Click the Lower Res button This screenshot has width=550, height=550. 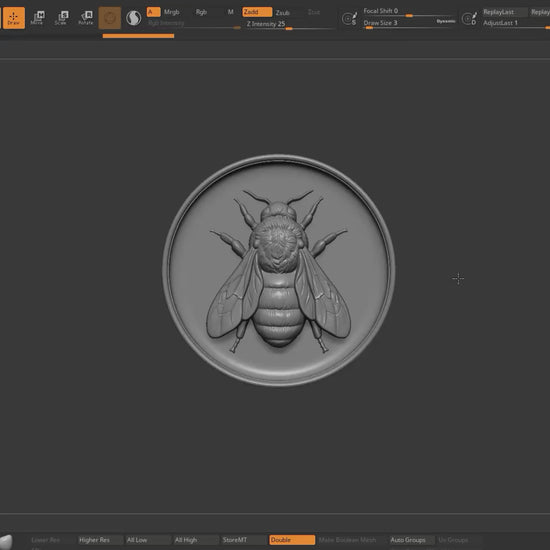click(x=51, y=540)
